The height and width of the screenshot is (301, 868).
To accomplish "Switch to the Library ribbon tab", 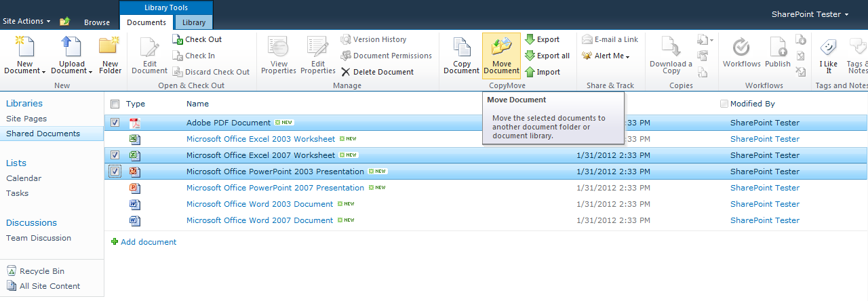I will click(x=194, y=22).
